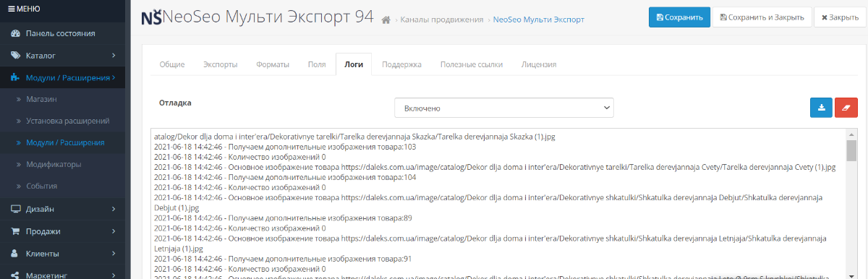Click log line 'Получаем дополнительные изображения товара:91'
868x279 pixels.
283,258
